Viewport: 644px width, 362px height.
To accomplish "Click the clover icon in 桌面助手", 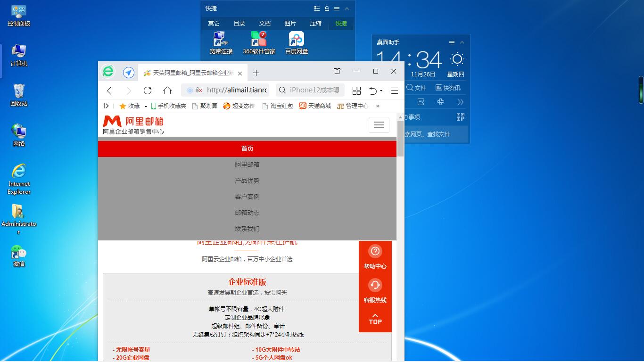I will pos(440,102).
